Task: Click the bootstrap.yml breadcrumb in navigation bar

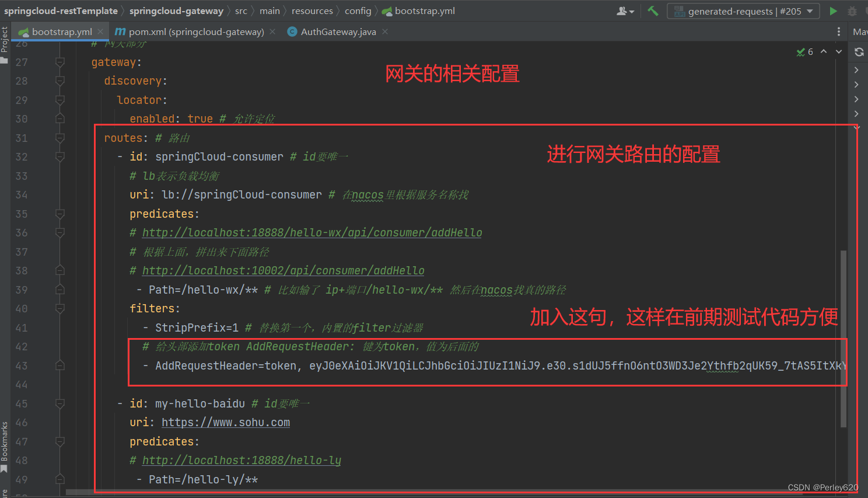Action: coord(419,11)
